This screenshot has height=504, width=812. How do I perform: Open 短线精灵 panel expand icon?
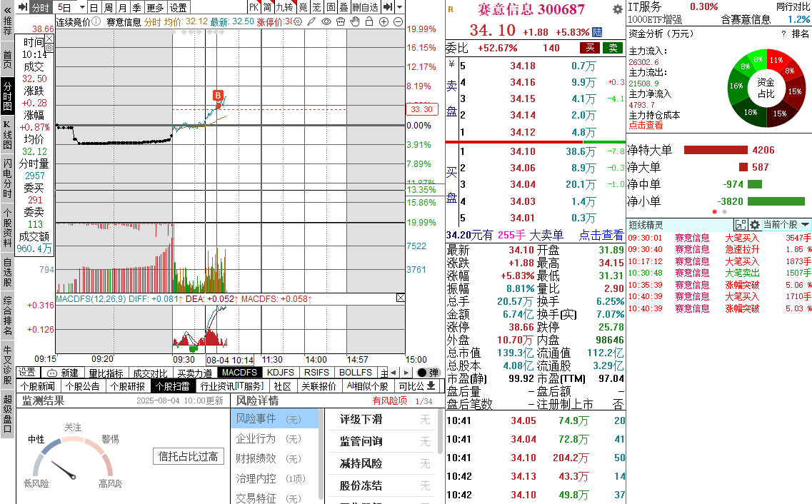pos(741,225)
